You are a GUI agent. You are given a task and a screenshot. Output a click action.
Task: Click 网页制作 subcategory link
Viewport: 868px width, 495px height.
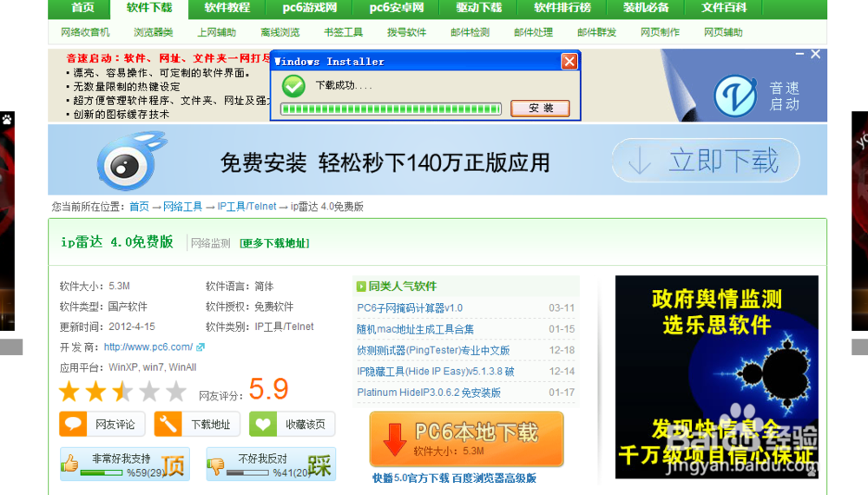click(x=660, y=32)
